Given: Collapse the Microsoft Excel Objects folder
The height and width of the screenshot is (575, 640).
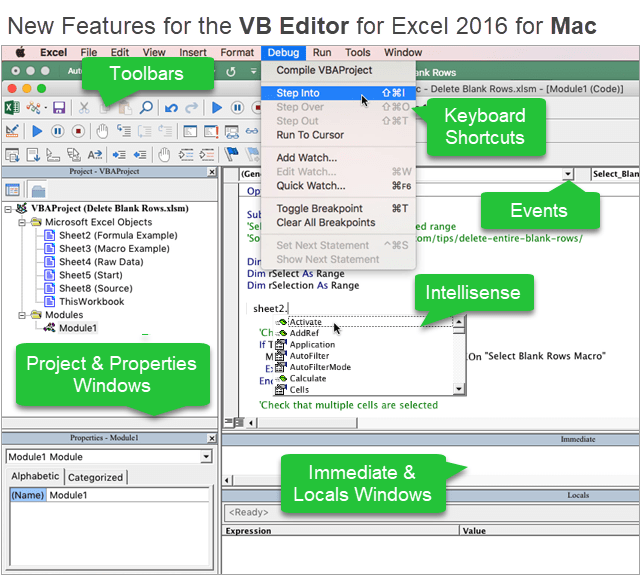Looking at the screenshot, I should 21,222.
